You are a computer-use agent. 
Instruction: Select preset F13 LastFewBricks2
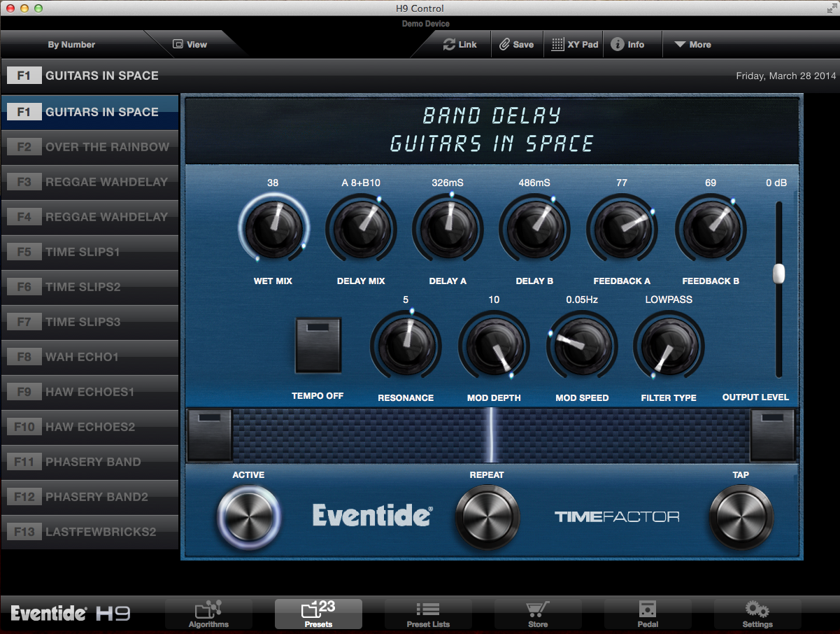pyautogui.click(x=90, y=532)
